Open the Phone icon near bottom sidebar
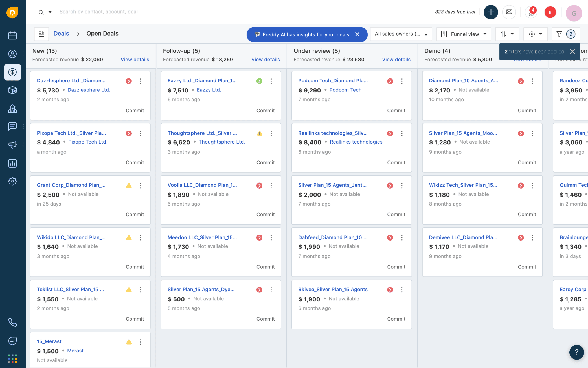 (12, 322)
